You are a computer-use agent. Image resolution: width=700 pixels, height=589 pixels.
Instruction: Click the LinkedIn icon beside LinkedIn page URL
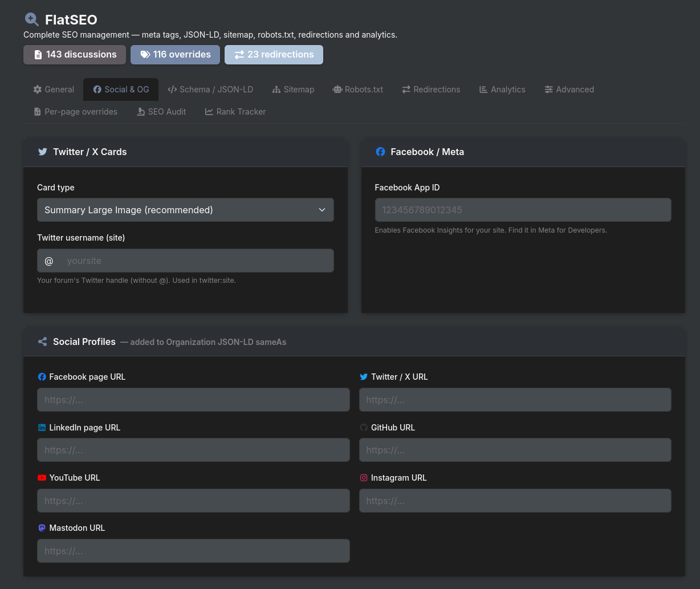click(x=42, y=428)
